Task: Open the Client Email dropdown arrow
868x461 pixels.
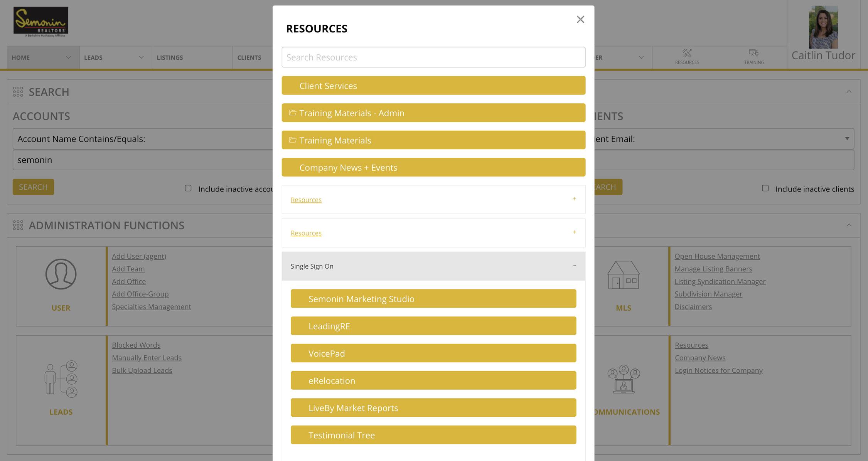Action: [x=847, y=139]
